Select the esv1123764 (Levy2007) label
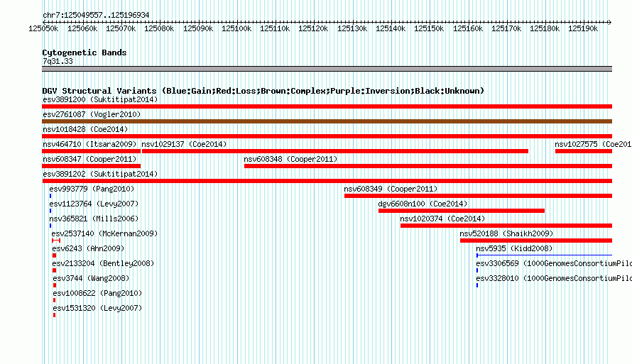This screenshot has width=632, height=364. tap(94, 204)
